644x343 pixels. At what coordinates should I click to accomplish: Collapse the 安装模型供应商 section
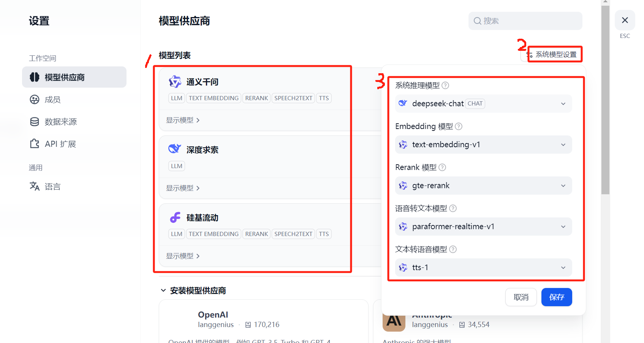point(163,290)
